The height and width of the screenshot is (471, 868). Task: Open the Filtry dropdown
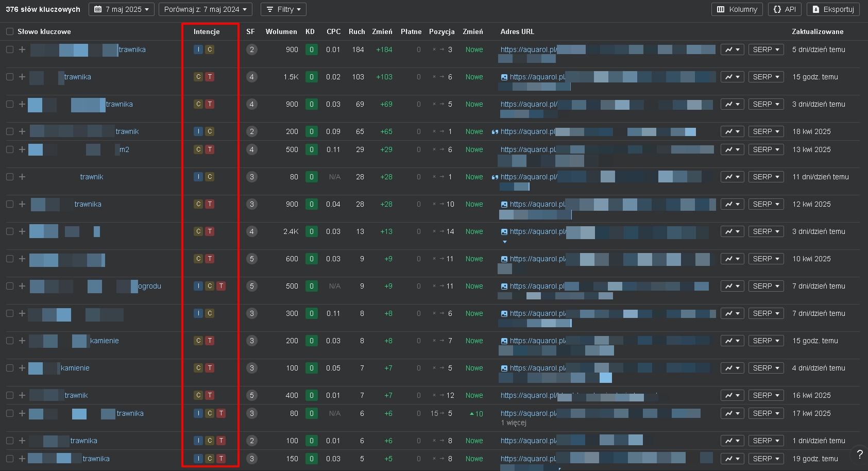pos(283,9)
